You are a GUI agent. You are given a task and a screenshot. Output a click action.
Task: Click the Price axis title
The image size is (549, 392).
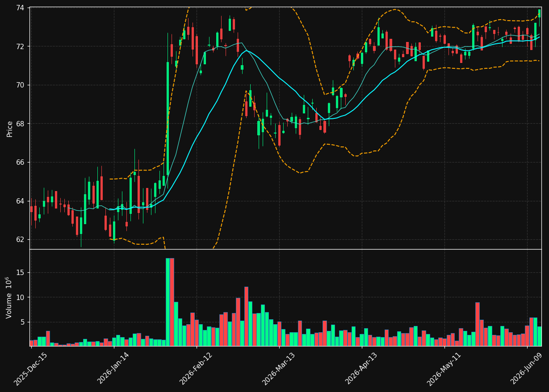pos(10,129)
